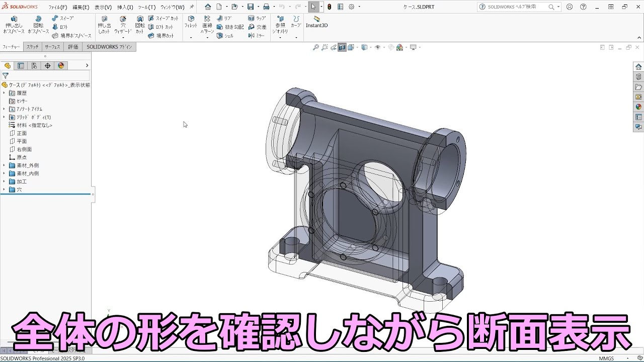Open the 挿入(I) menu
This screenshot has width=644, height=362.
coord(125,7)
